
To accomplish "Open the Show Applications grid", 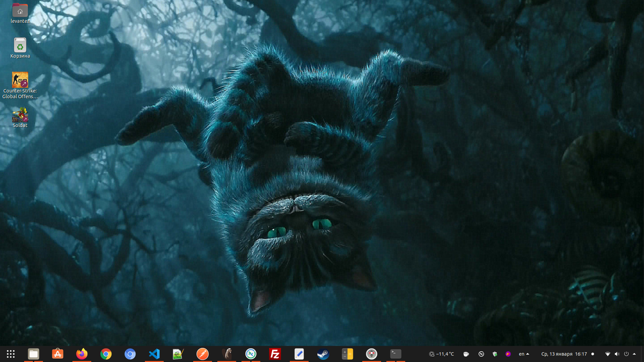I will click(10, 354).
